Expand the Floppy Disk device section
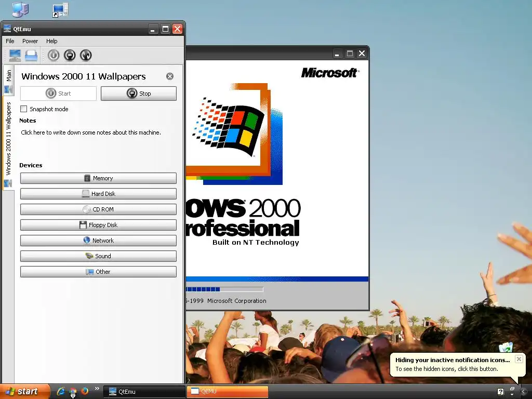The width and height of the screenshot is (532, 399). (98, 225)
